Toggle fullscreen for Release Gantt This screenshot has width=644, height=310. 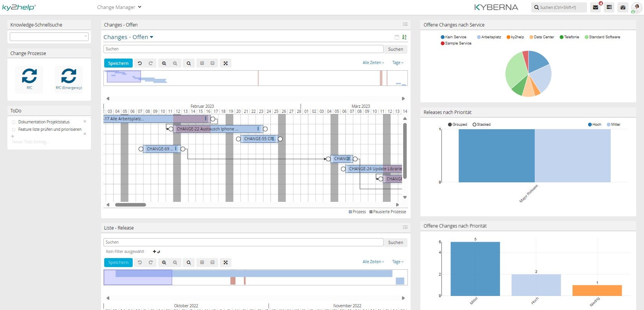tap(226, 262)
